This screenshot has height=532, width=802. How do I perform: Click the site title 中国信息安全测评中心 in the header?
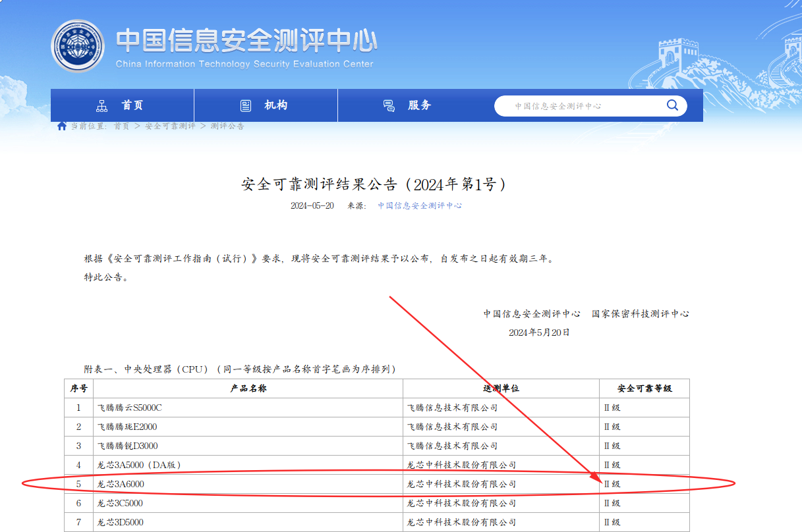point(246,41)
